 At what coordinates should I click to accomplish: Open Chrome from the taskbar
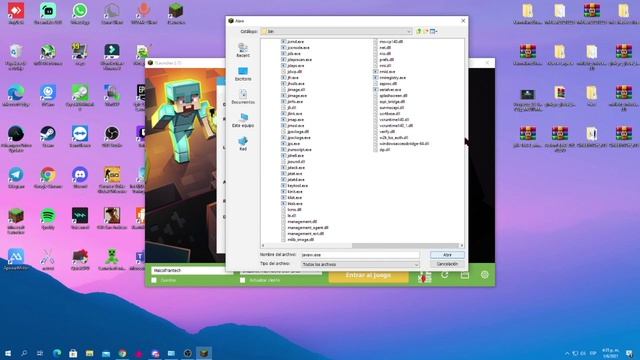(122, 353)
